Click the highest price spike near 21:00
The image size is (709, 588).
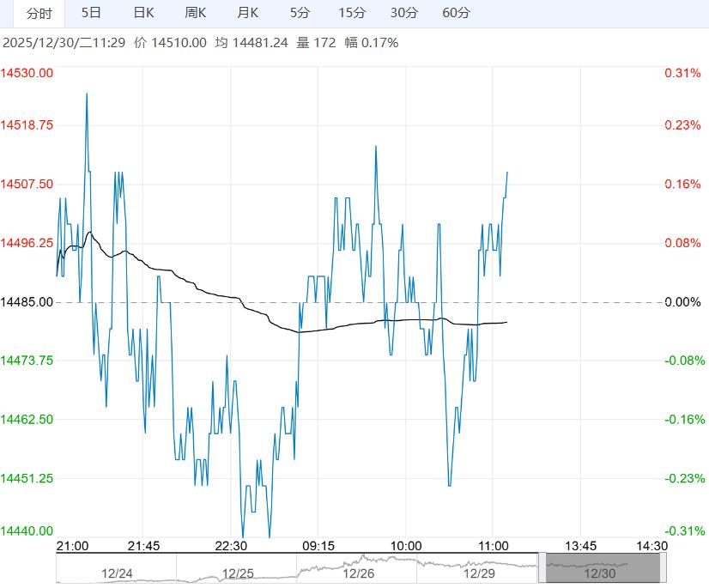(87, 94)
